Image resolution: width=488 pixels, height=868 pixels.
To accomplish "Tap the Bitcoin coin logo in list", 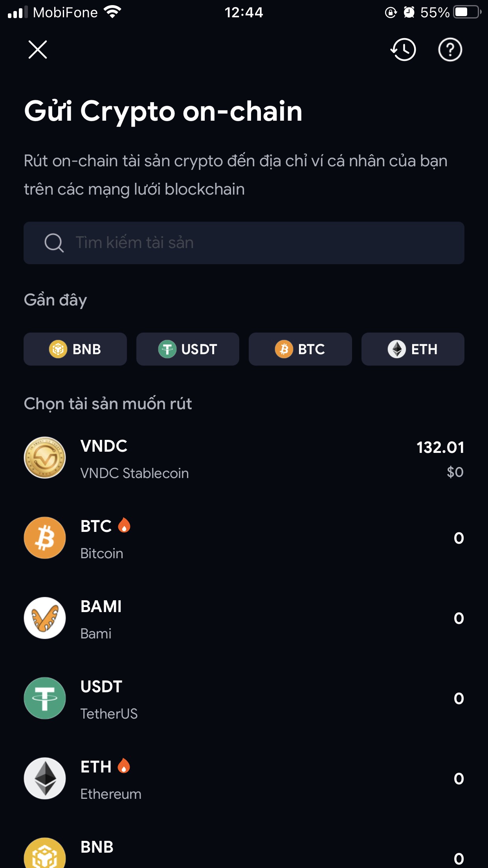I will pyautogui.click(x=45, y=538).
